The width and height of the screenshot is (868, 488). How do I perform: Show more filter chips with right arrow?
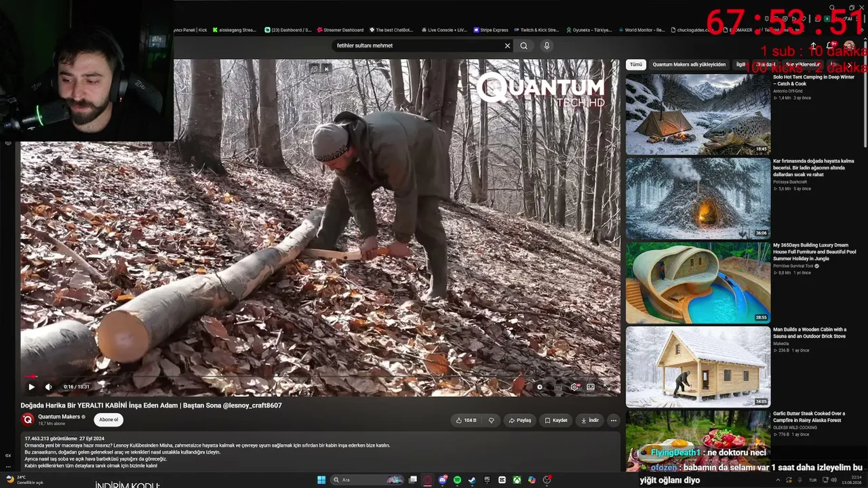coord(849,65)
